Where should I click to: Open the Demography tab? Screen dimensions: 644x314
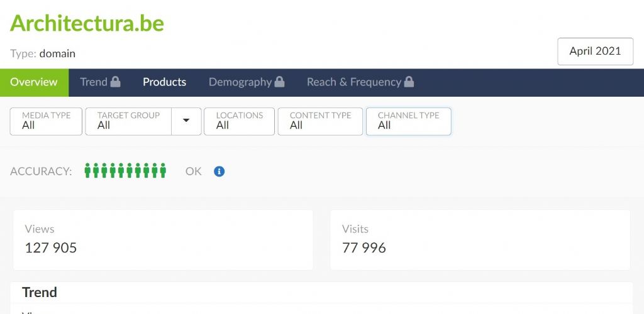pyautogui.click(x=240, y=82)
